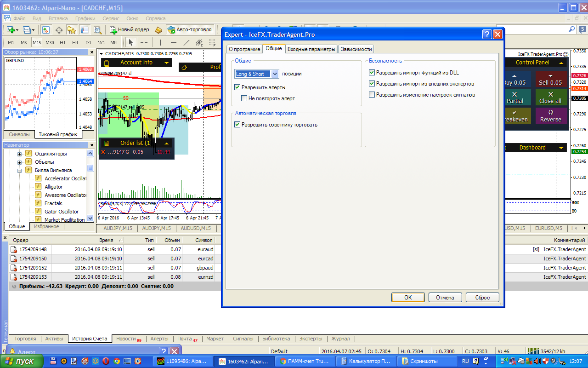Viewport: 588px width, 368px height.
Task: Select the horizontal line drawing tool
Action: point(173,43)
